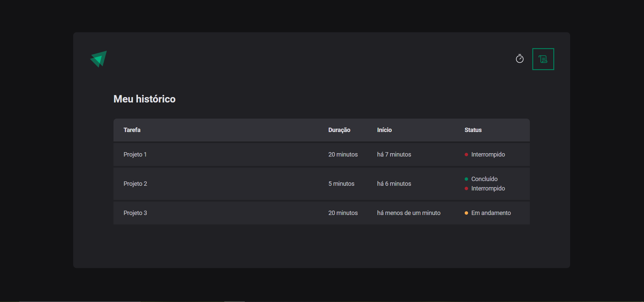Viewport: 644px width, 302px height.
Task: Click the green triangle app logo
Action: 98,59
